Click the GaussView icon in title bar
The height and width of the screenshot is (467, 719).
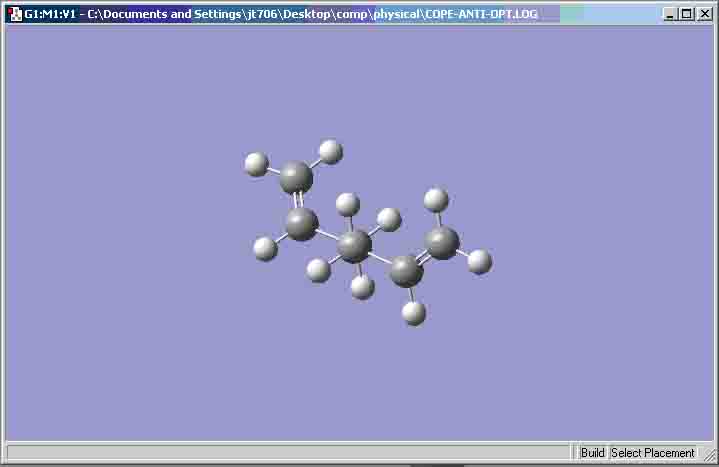tap(15, 14)
